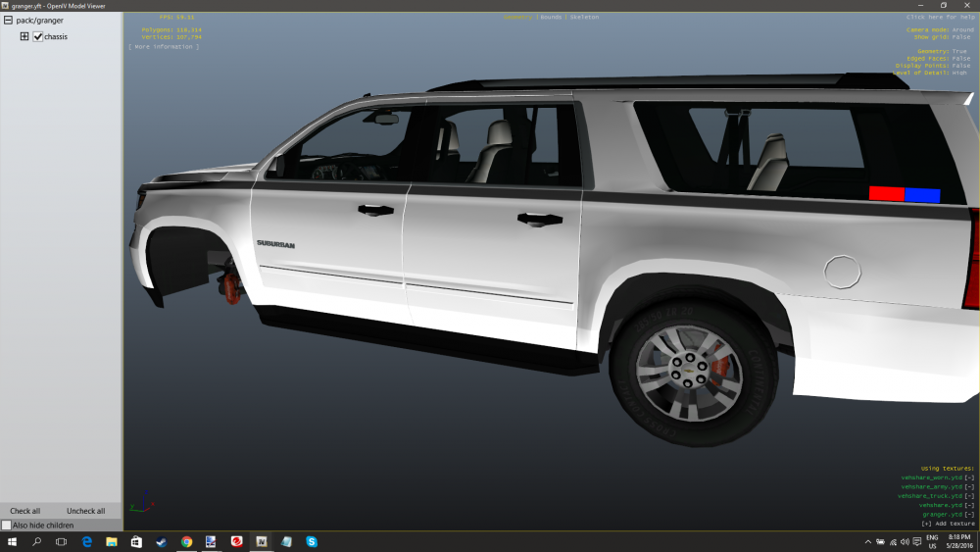Remove vehshare_army.ytd with its [-] button

point(969,487)
